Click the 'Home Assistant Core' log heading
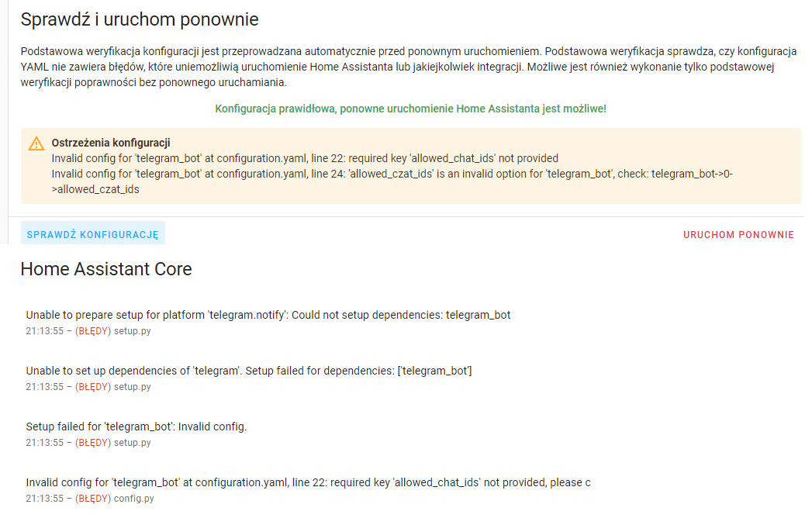 (106, 269)
